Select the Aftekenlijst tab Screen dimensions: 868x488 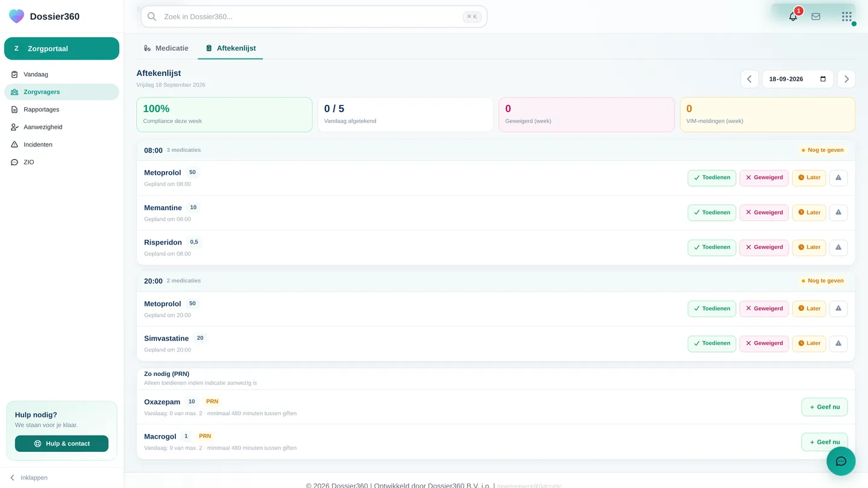coord(230,48)
